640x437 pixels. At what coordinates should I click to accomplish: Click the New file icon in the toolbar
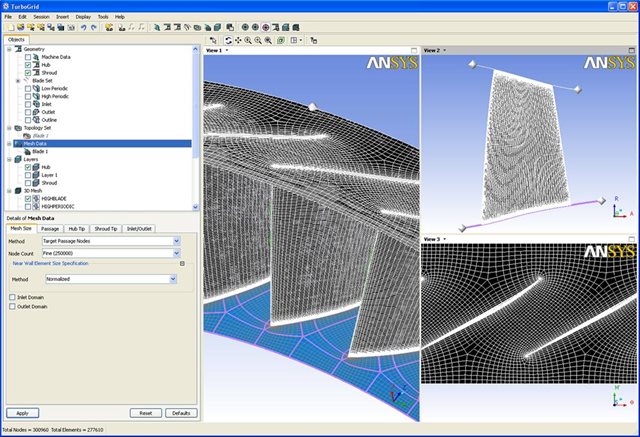point(11,27)
